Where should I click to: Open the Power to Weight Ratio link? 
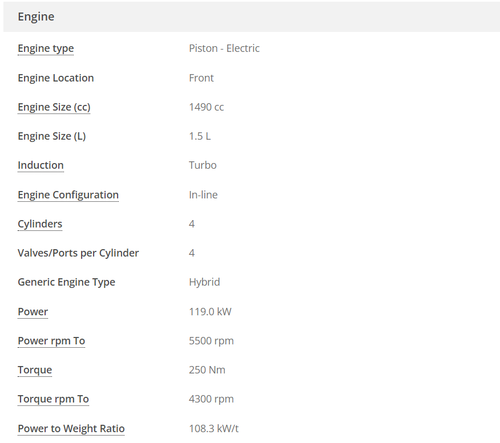click(71, 428)
